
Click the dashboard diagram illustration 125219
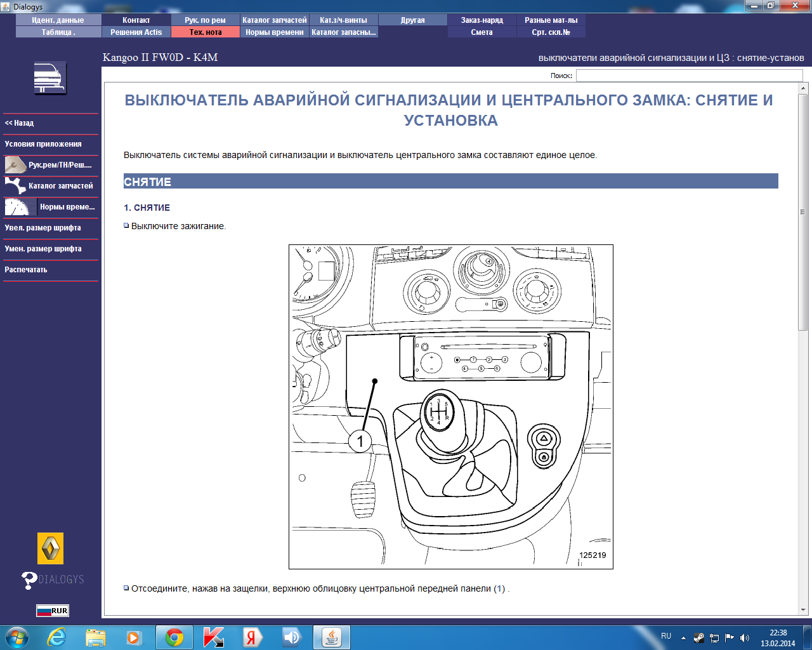tap(451, 407)
